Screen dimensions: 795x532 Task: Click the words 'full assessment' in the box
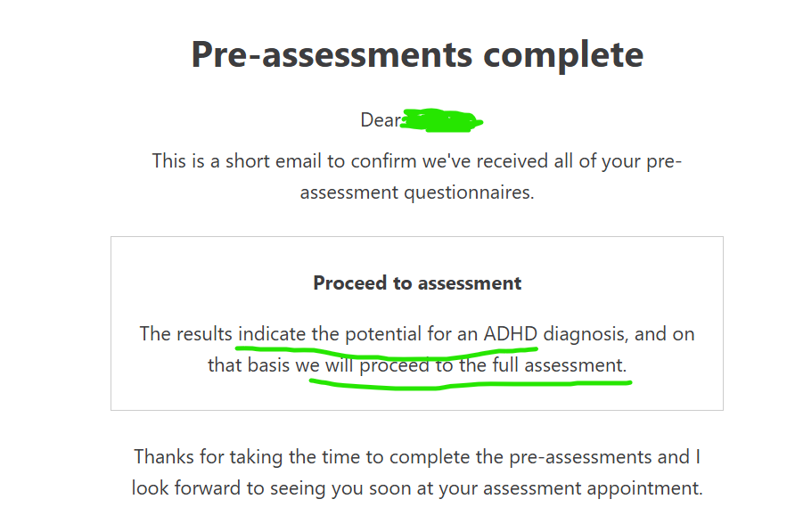560,365
